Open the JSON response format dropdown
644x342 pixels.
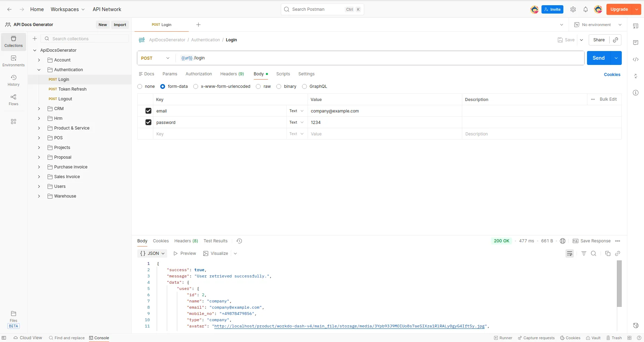152,253
